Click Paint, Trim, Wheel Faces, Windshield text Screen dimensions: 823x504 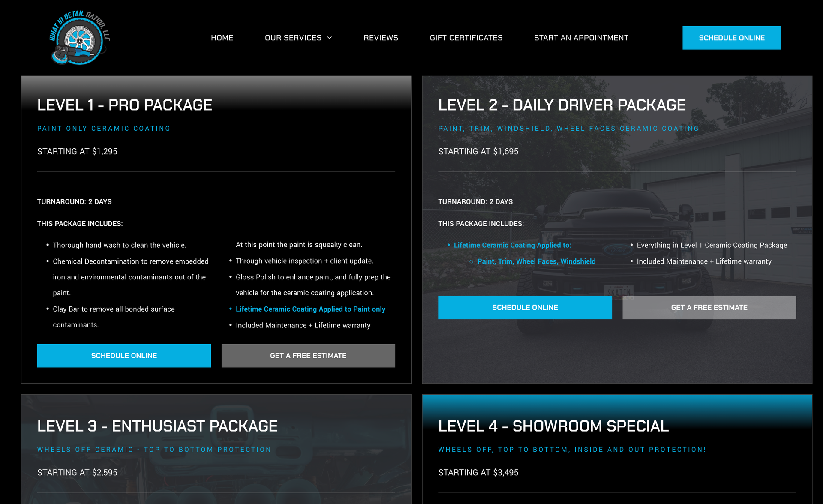pyautogui.click(x=536, y=261)
